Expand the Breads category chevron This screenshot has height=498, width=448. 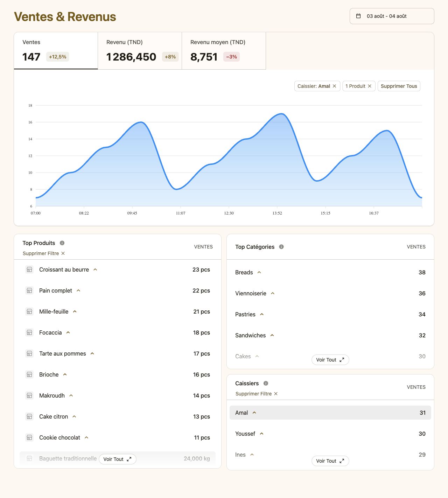(259, 272)
